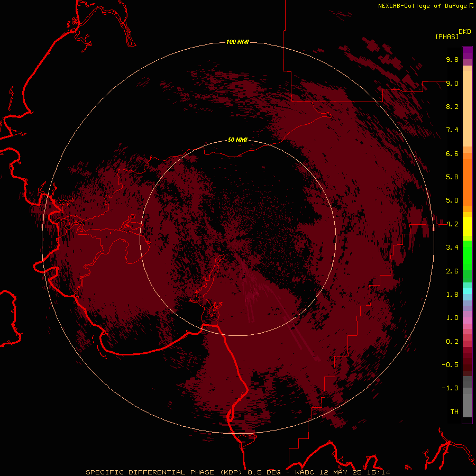The width and height of the screenshot is (476, 476).
Task: Click the [PHAS] legend unit label
Action: pos(447,36)
